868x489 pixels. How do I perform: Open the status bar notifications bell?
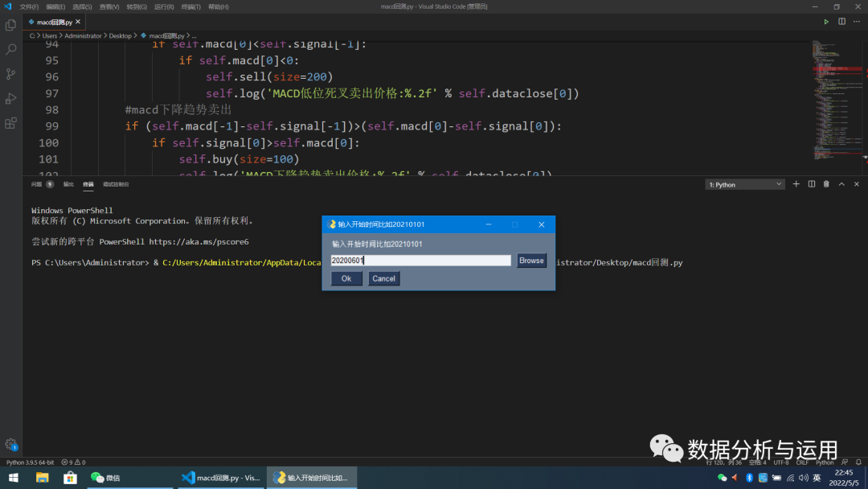click(x=858, y=462)
